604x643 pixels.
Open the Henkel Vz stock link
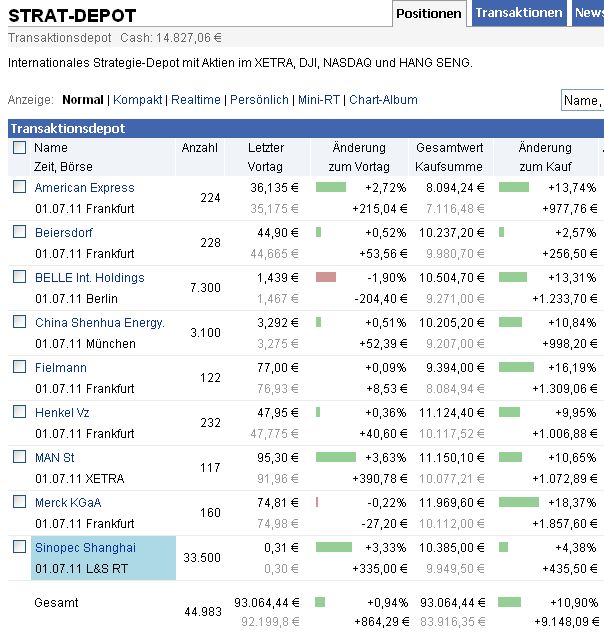pyautogui.click(x=62, y=413)
